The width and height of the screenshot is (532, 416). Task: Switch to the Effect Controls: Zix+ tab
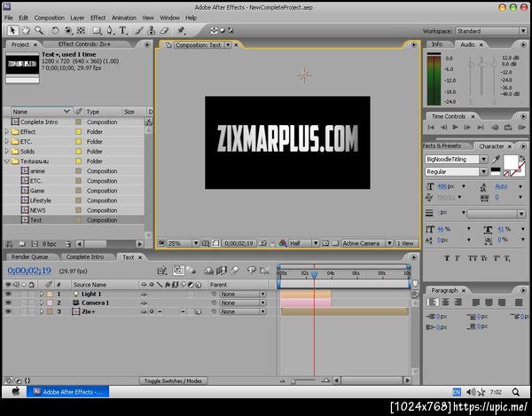tap(84, 44)
